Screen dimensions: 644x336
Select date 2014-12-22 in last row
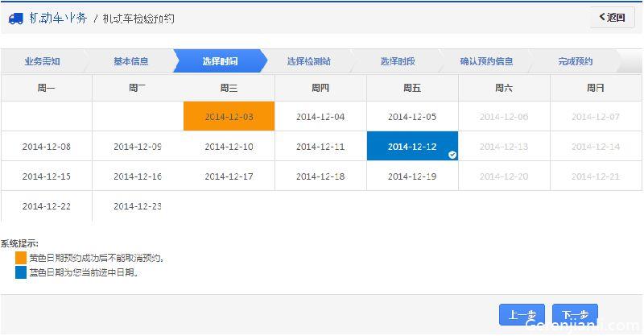[47, 206]
